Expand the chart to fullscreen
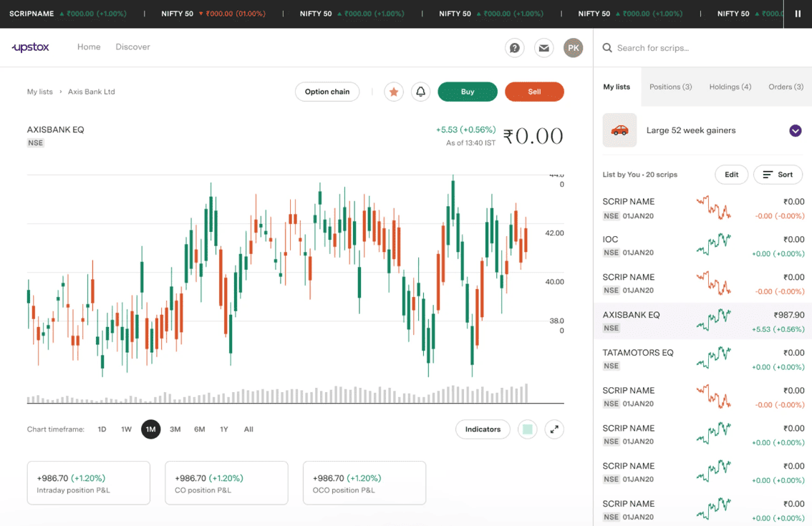 554,429
